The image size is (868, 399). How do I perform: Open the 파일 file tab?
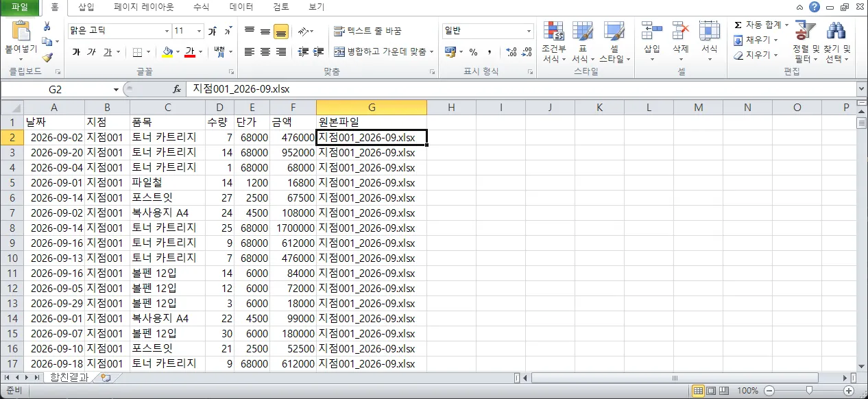[x=20, y=7]
